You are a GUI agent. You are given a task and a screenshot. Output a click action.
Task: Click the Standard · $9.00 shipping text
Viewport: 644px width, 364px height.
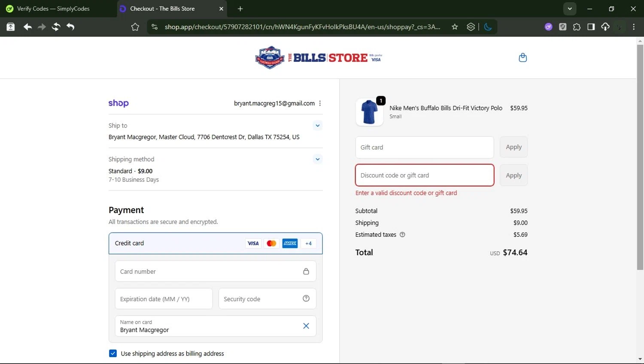click(131, 171)
